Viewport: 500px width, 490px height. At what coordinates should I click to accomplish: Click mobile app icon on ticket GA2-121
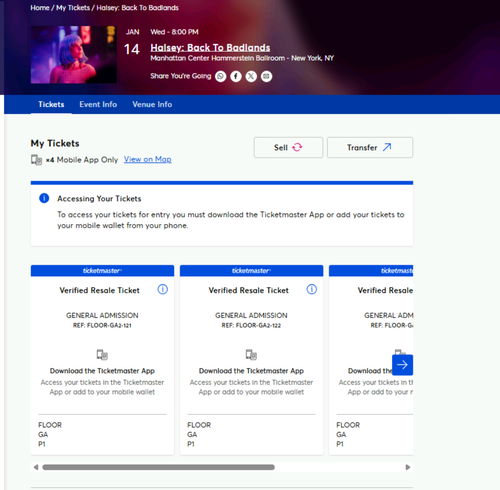(102, 355)
